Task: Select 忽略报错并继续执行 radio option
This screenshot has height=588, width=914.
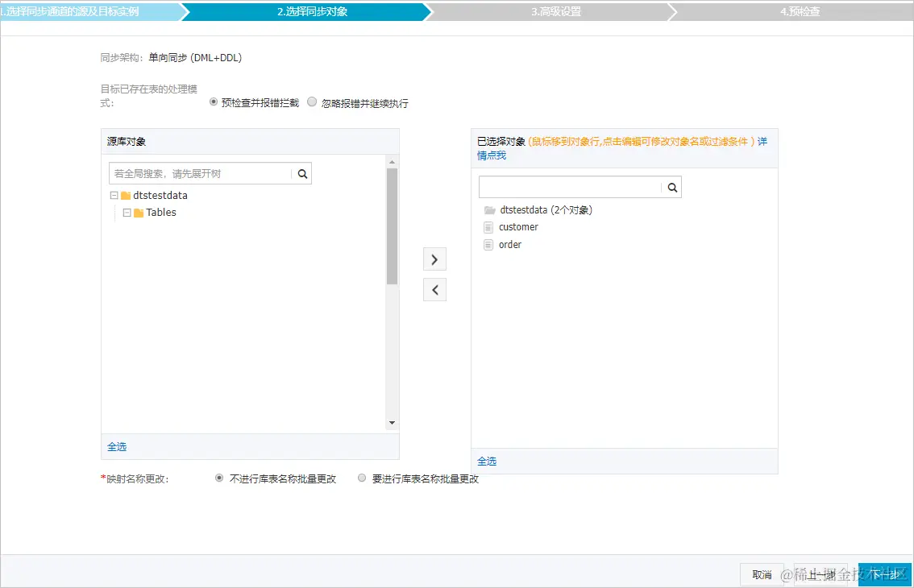Action: coord(313,102)
